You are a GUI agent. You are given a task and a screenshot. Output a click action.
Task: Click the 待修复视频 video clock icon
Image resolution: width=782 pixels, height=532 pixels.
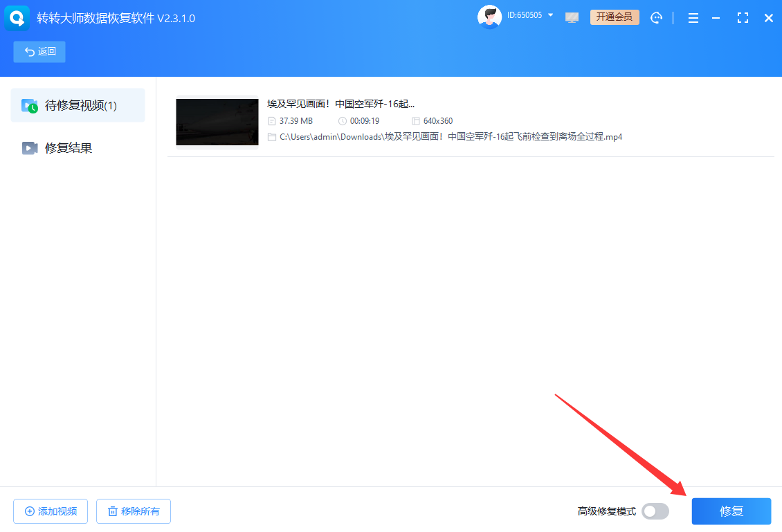point(30,106)
